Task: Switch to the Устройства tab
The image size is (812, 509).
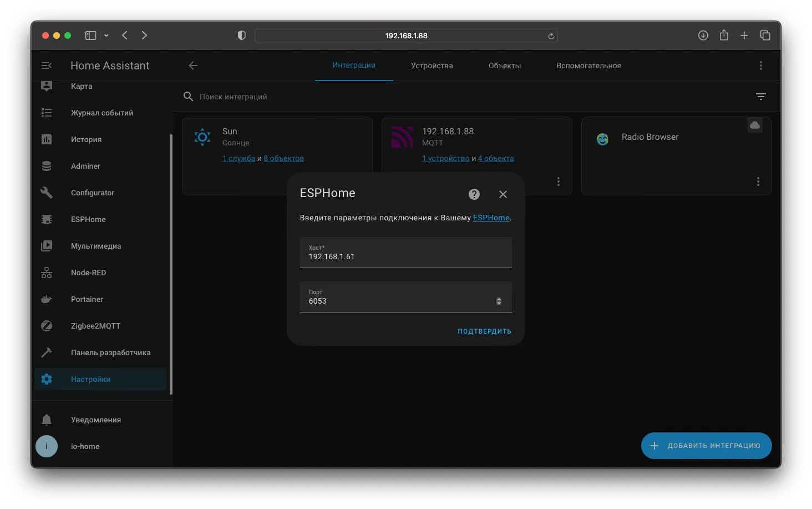Action: click(x=432, y=65)
